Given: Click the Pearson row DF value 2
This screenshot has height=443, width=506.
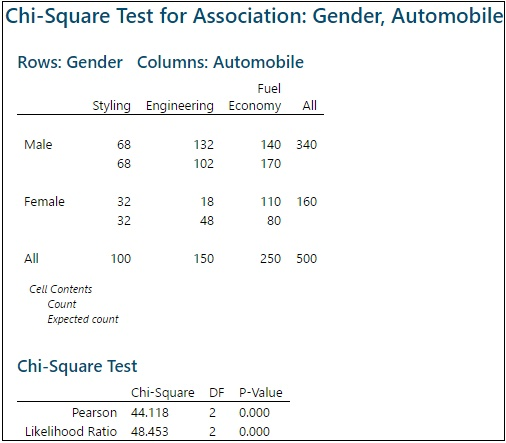Looking at the screenshot, I should coord(212,413).
